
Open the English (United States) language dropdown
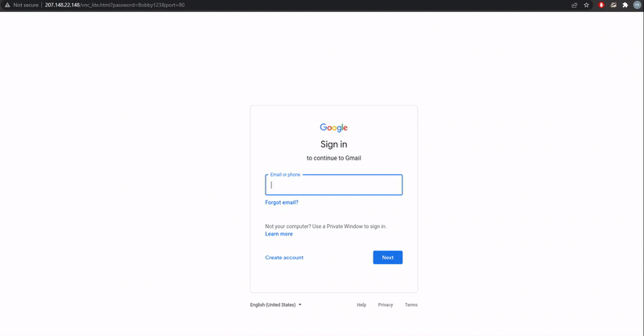275,305
